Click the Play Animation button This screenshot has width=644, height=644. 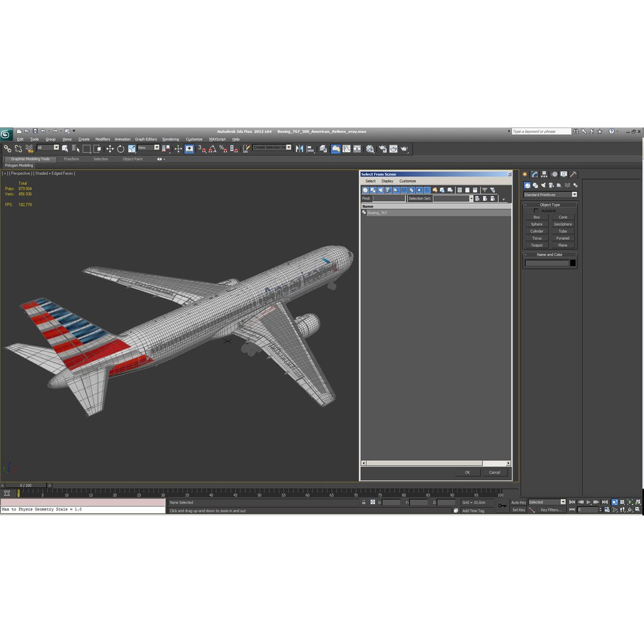click(x=589, y=502)
